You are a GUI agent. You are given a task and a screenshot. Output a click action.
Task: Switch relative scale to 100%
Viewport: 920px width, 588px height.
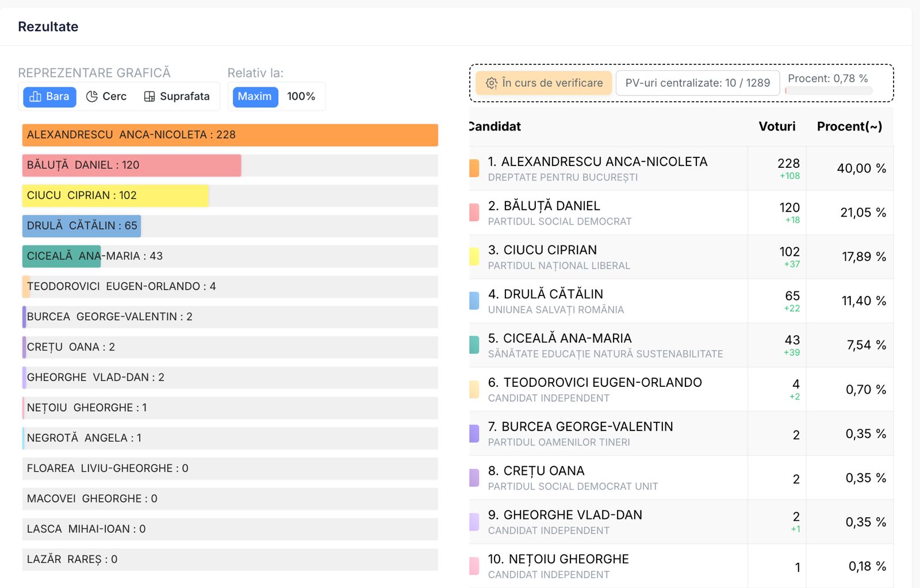(x=301, y=97)
